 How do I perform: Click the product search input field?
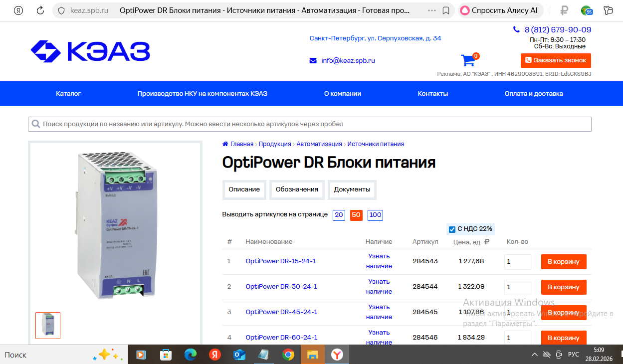tap(309, 124)
